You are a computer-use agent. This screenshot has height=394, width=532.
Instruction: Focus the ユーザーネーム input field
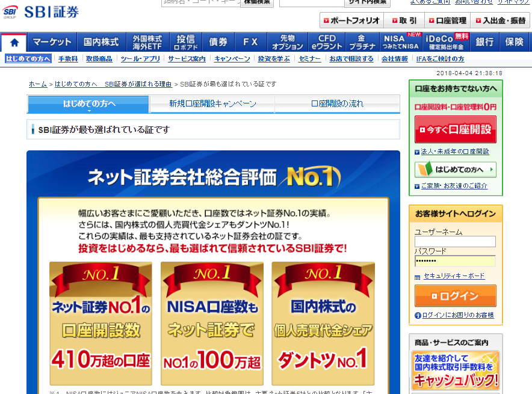(455, 241)
